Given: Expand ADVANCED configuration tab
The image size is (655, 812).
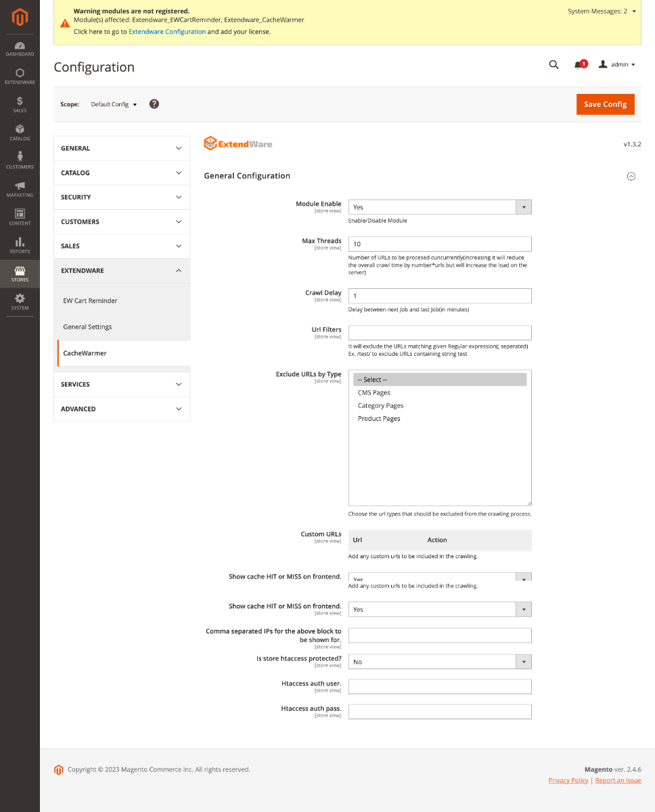Looking at the screenshot, I should tap(122, 409).
